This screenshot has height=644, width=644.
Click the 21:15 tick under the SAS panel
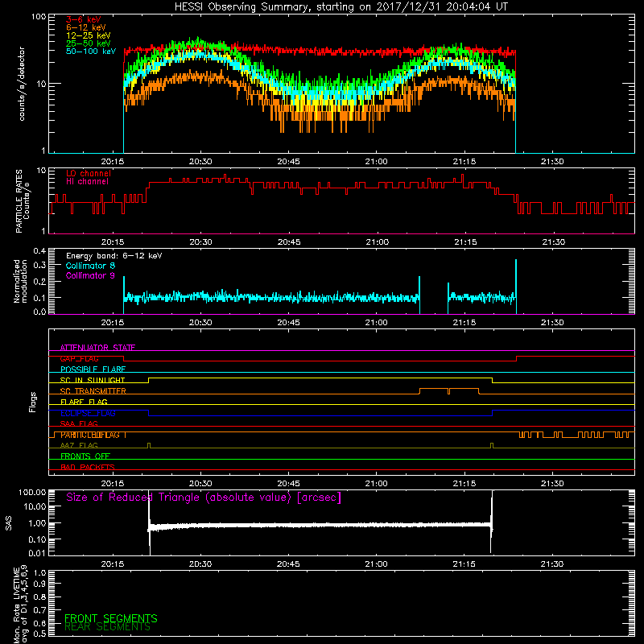pos(464,564)
